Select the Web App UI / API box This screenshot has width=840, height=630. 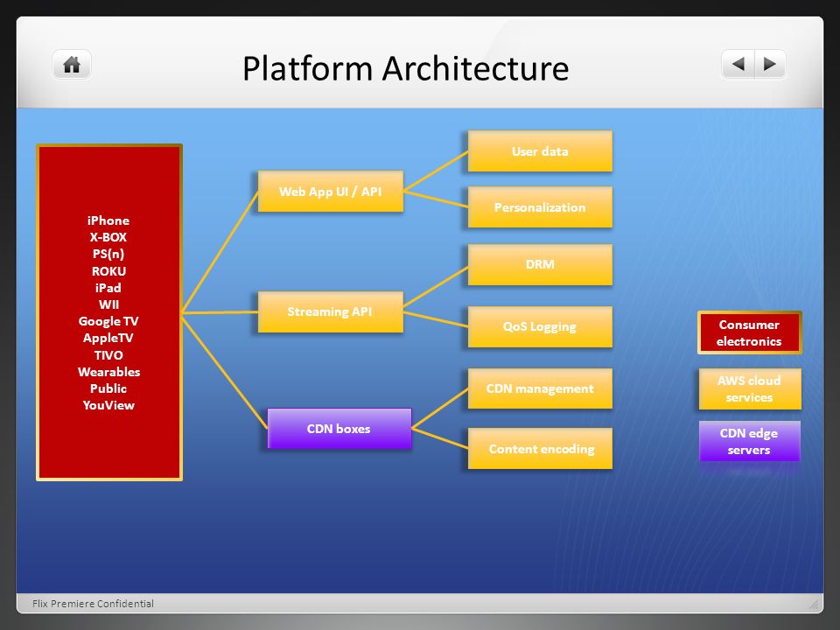331,192
